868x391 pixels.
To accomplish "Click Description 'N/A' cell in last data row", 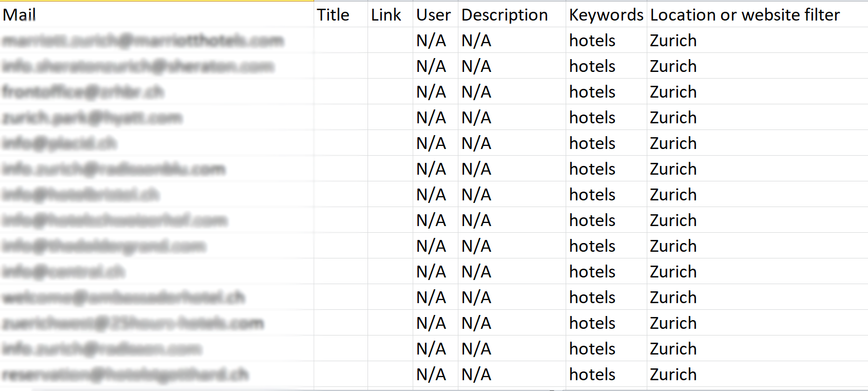I will (476, 375).
